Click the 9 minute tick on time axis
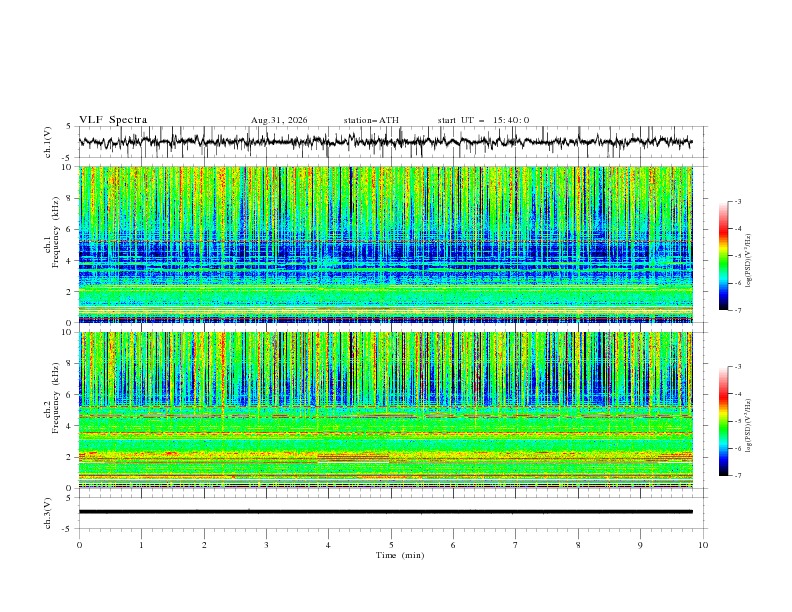This screenshot has height=612, width=792. [640, 545]
